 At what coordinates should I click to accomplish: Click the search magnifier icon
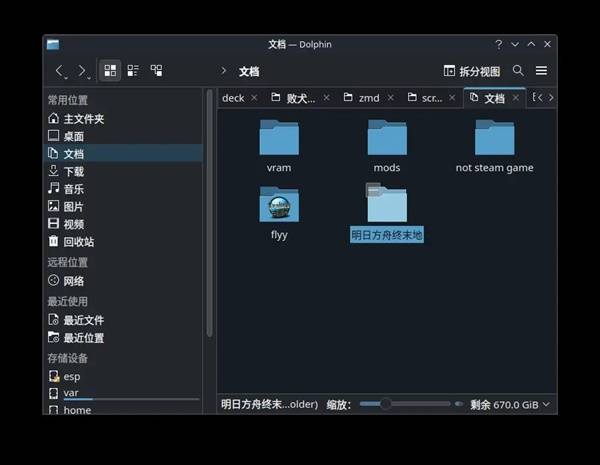click(518, 71)
